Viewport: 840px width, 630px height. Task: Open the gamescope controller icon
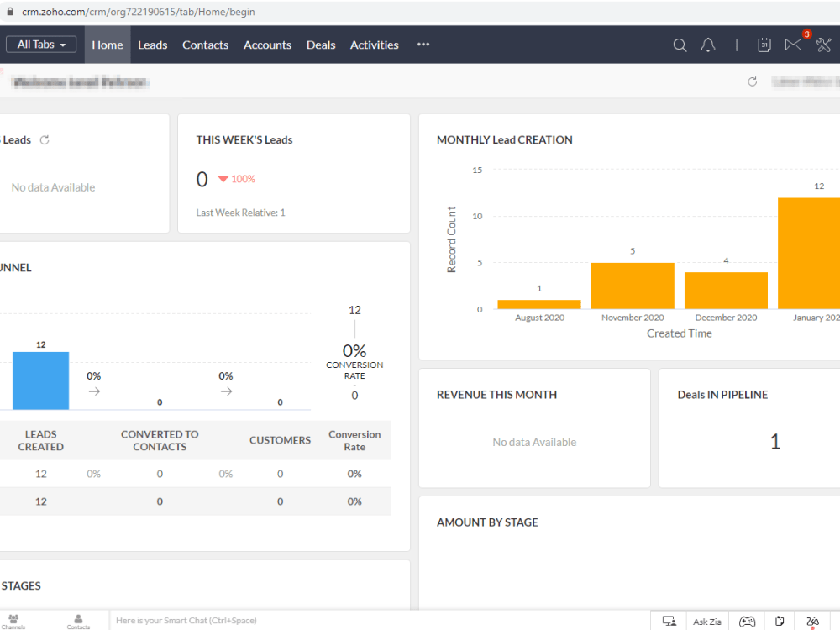click(747, 622)
